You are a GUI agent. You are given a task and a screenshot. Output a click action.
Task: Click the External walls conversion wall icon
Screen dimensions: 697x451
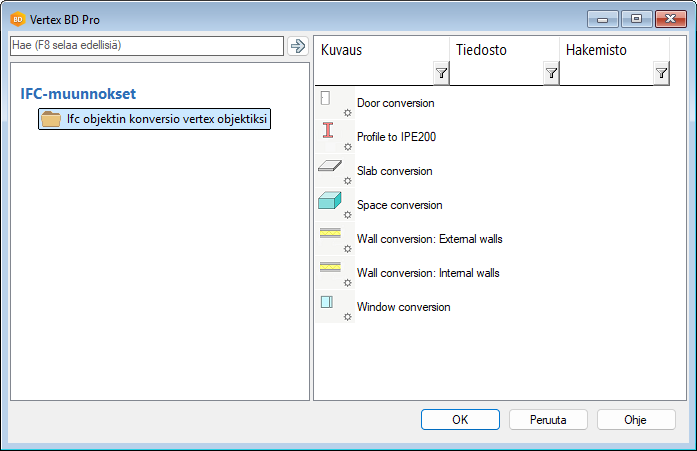tap(330, 233)
